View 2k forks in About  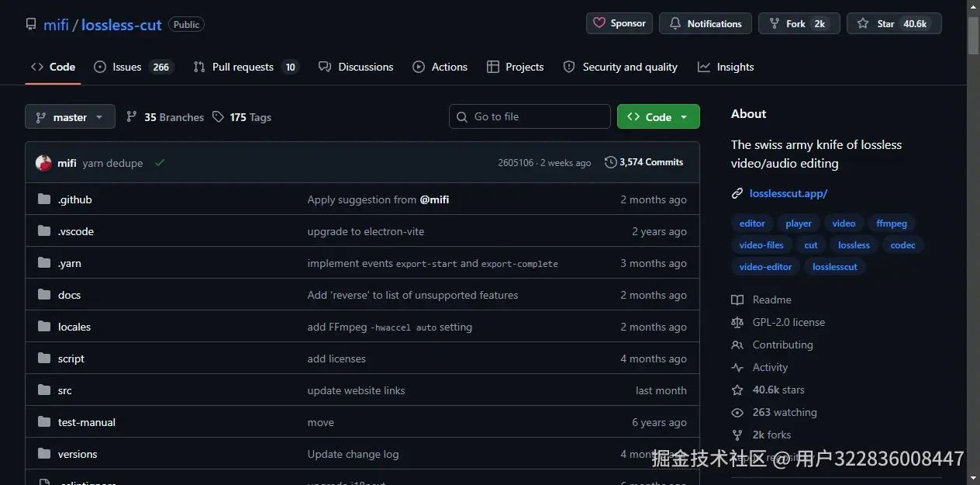[761, 435]
